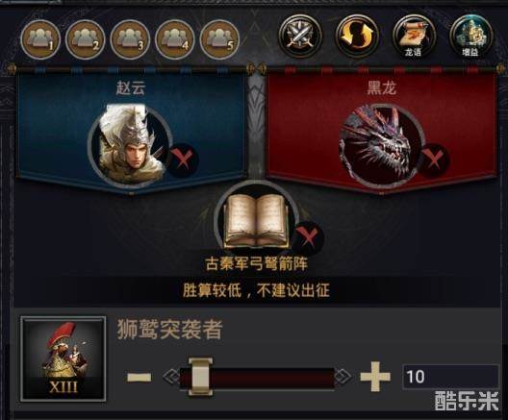
Task: Click the troop quantity field showing 10
Action: click(x=450, y=377)
